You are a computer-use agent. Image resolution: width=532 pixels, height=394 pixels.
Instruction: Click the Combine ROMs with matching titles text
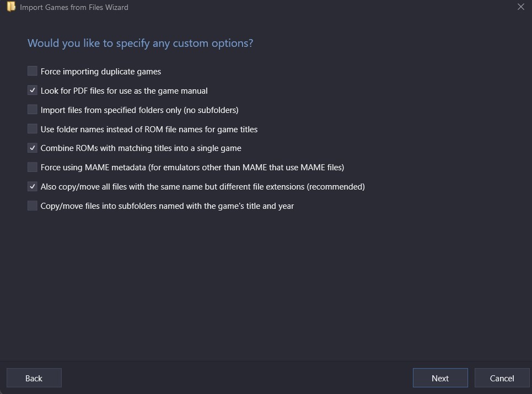coord(141,148)
